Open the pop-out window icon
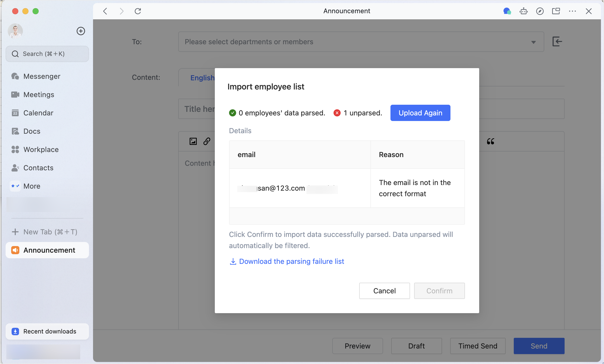The height and width of the screenshot is (364, 604). [x=556, y=11]
